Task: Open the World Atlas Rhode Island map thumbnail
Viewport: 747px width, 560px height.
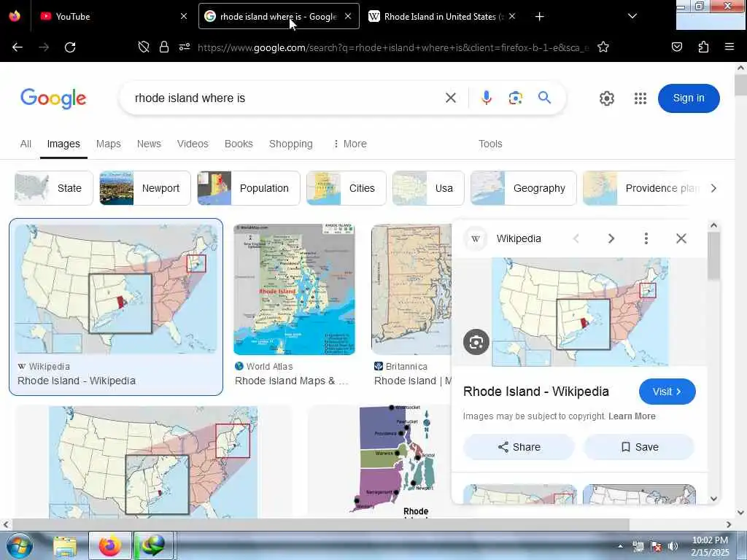Action: point(294,289)
